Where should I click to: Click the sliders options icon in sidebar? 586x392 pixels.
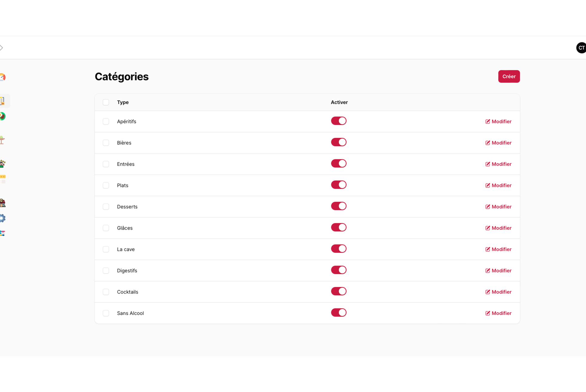2,233
